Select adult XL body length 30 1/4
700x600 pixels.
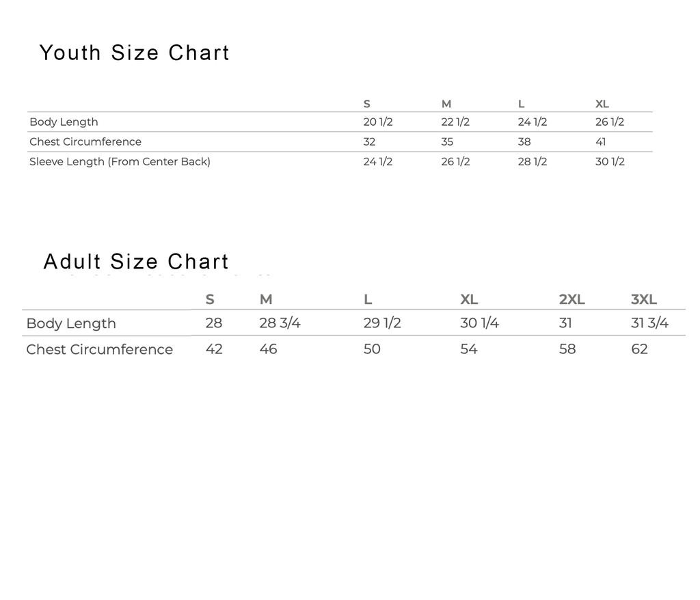(x=479, y=323)
